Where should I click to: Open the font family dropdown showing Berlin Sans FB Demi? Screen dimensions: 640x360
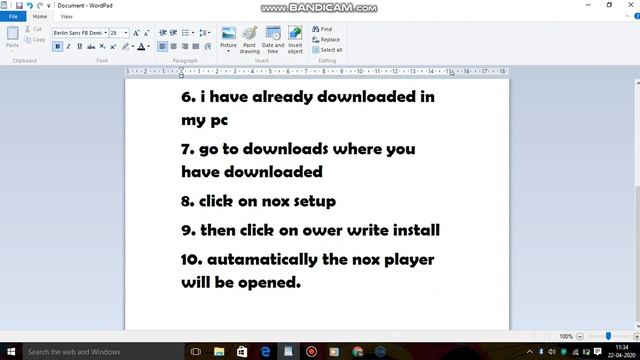coord(105,33)
